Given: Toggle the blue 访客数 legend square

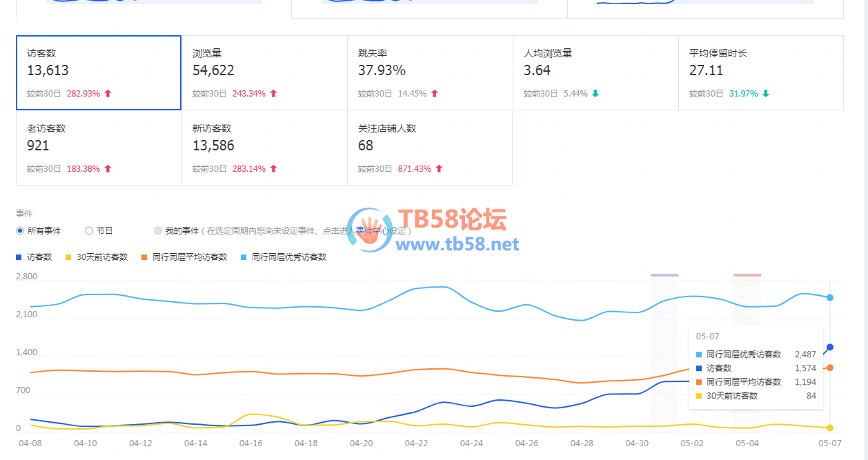Looking at the screenshot, I should [x=19, y=257].
